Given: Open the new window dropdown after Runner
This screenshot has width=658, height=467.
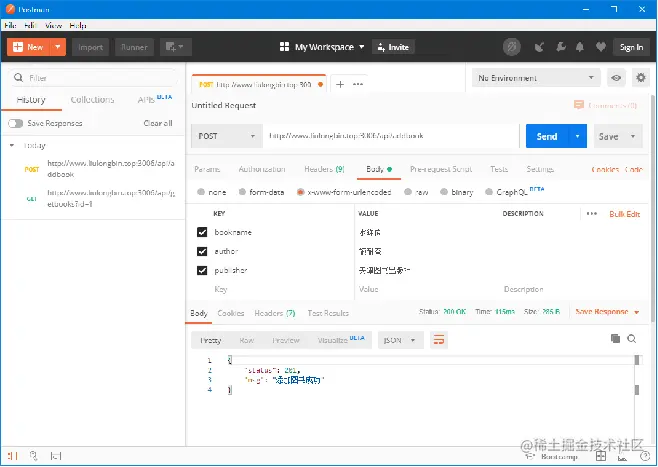Looking at the screenshot, I should pyautogui.click(x=176, y=47).
